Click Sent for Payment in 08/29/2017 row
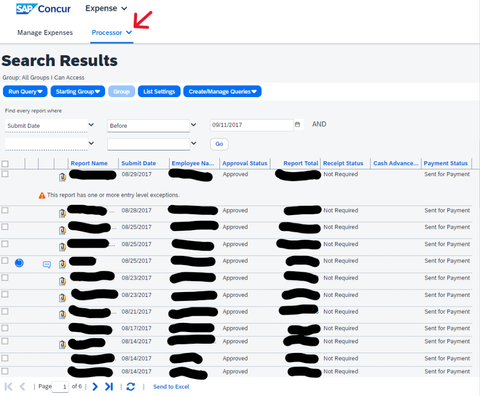Screen dimensions: 480x396 tap(447, 174)
